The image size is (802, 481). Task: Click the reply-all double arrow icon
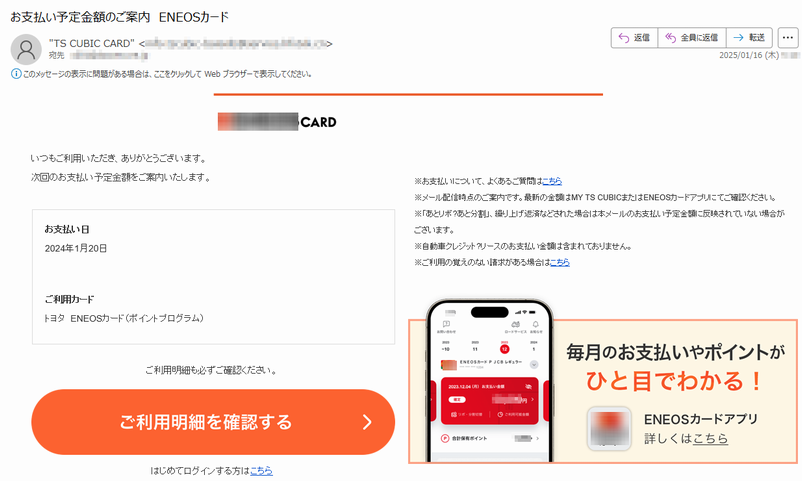click(x=670, y=37)
